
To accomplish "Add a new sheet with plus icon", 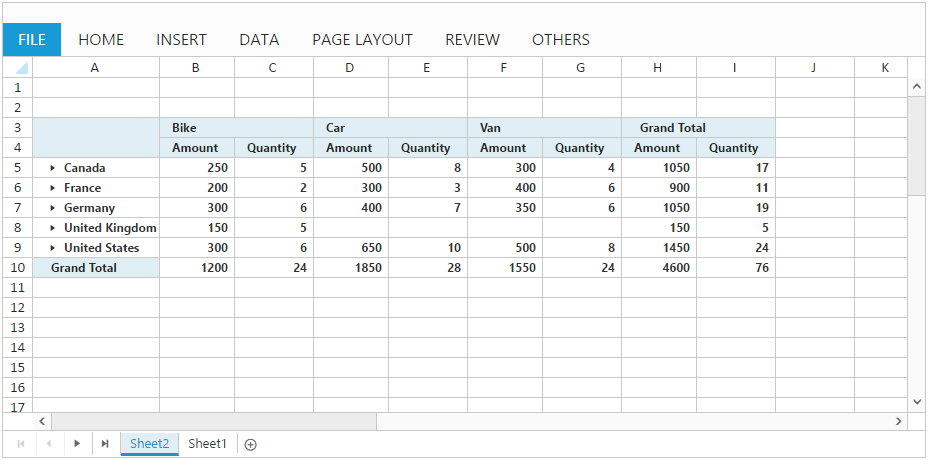I will coord(250,445).
